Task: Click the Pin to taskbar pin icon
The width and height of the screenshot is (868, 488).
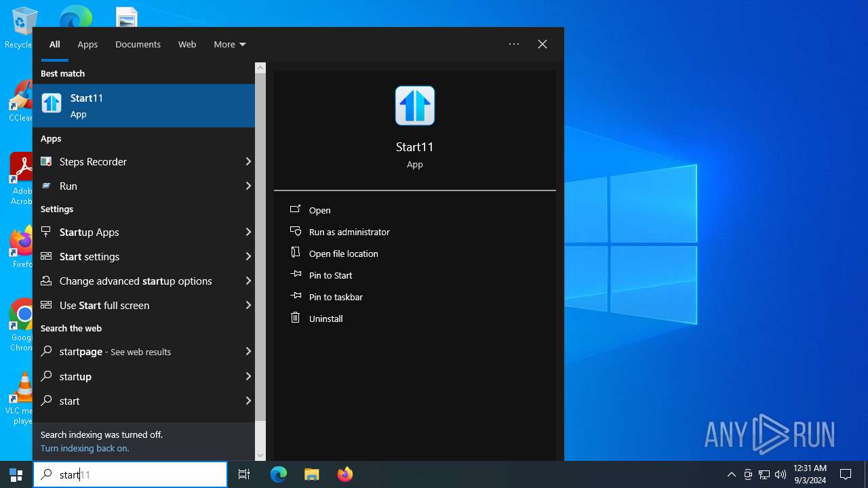Action: click(295, 296)
